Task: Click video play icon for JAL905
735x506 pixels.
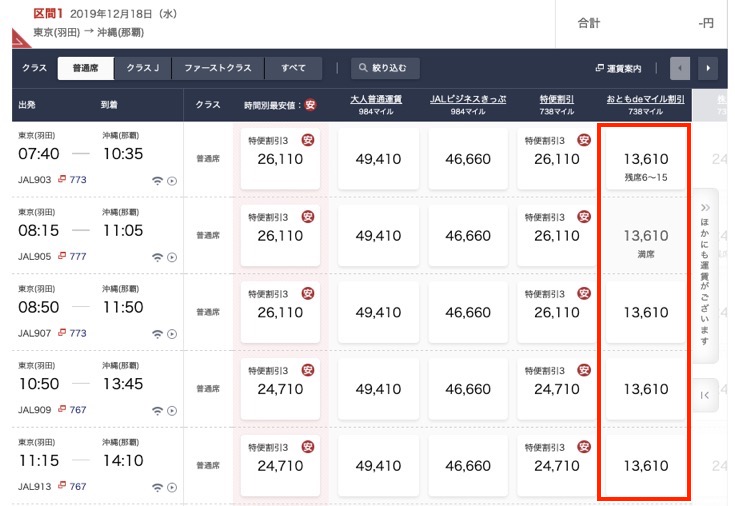Action: [172, 257]
